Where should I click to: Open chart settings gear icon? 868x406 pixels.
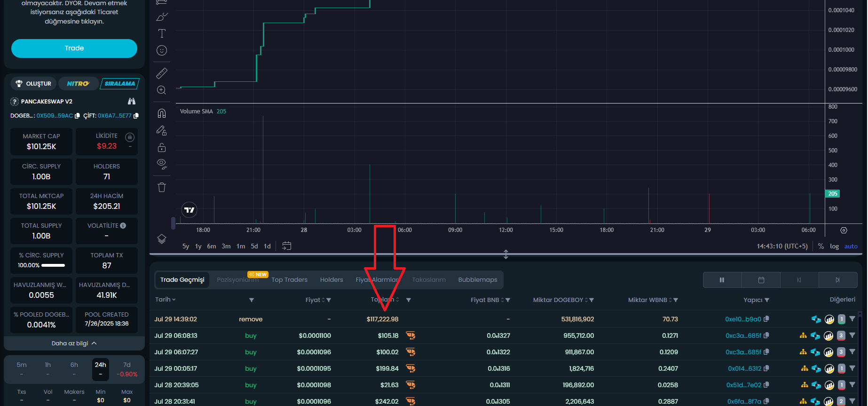tap(844, 230)
